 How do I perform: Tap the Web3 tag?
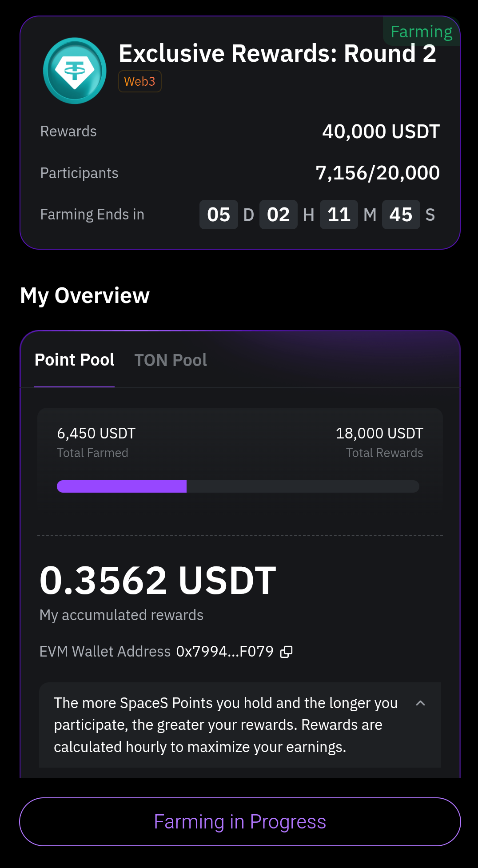pyautogui.click(x=139, y=82)
